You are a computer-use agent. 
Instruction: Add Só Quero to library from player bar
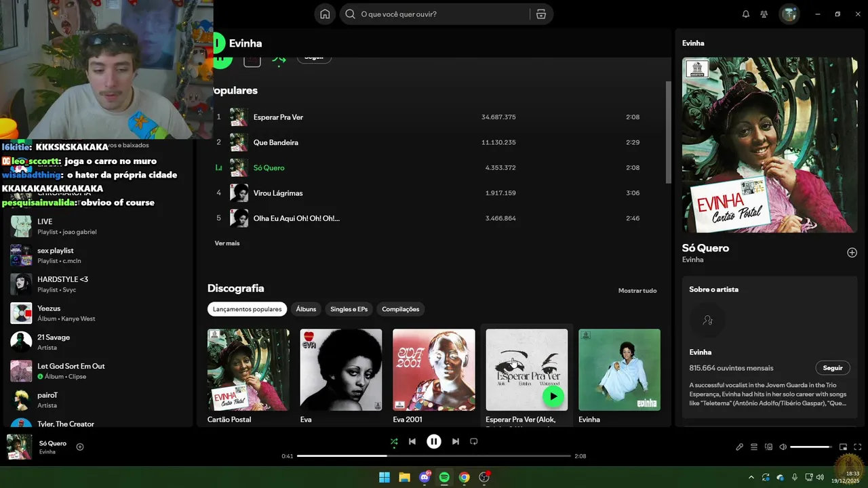point(80,447)
